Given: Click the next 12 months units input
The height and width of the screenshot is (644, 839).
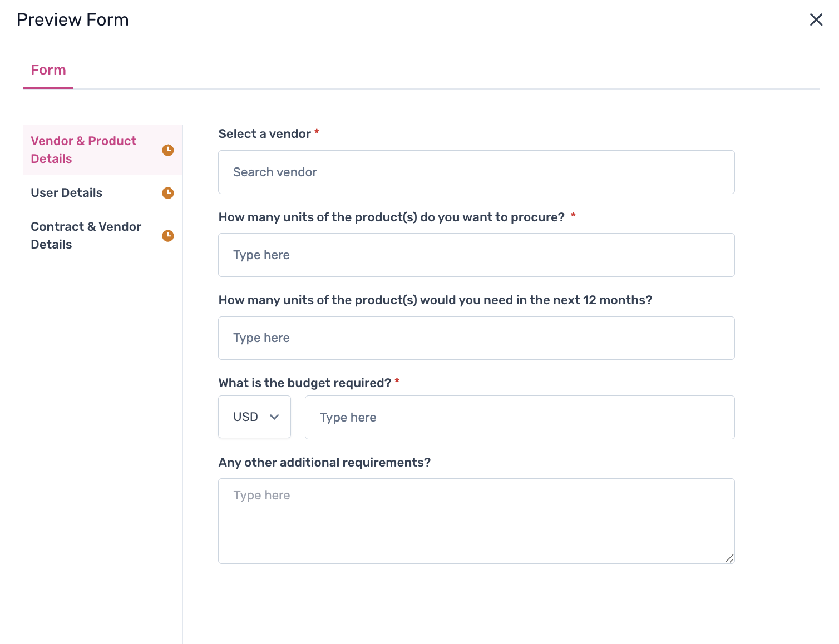Looking at the screenshot, I should tap(476, 338).
